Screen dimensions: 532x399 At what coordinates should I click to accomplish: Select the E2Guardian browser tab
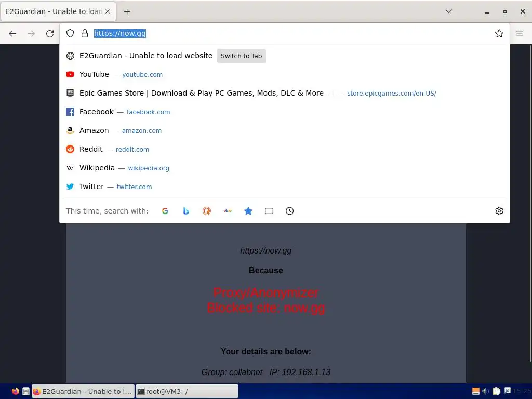[x=58, y=11]
